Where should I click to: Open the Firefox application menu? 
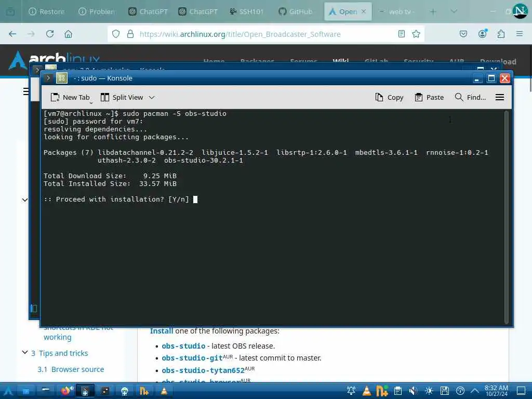click(x=519, y=34)
